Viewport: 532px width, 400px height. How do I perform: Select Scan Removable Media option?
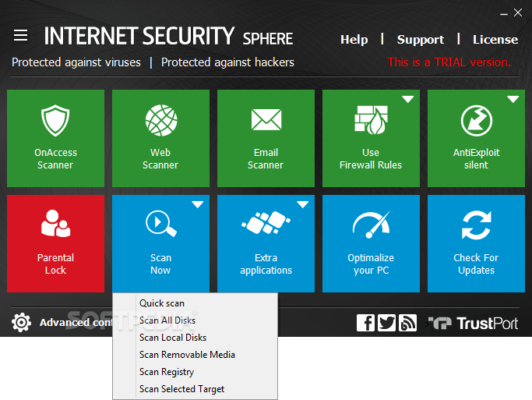pyautogui.click(x=195, y=355)
